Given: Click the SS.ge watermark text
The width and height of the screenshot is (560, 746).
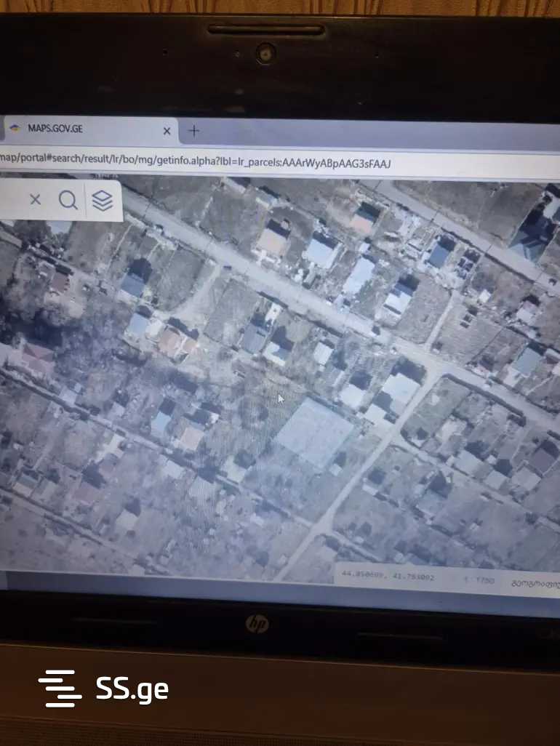Looking at the screenshot, I should [132, 688].
